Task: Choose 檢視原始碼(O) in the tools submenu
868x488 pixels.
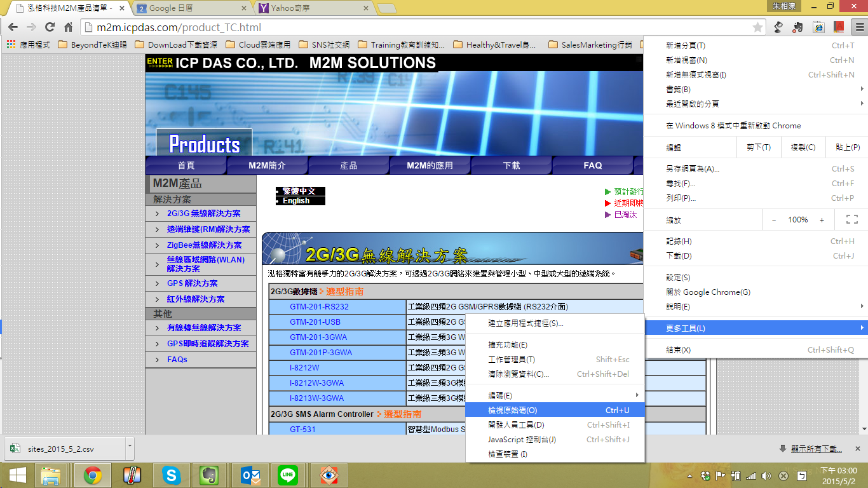Action: (555, 410)
